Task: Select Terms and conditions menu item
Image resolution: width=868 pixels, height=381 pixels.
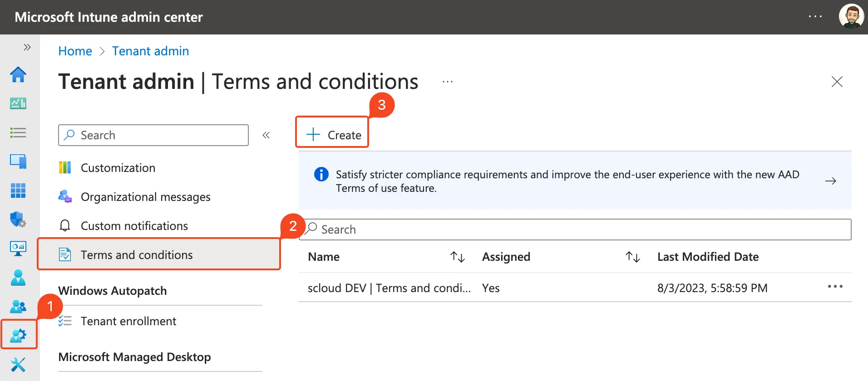Action: click(159, 254)
